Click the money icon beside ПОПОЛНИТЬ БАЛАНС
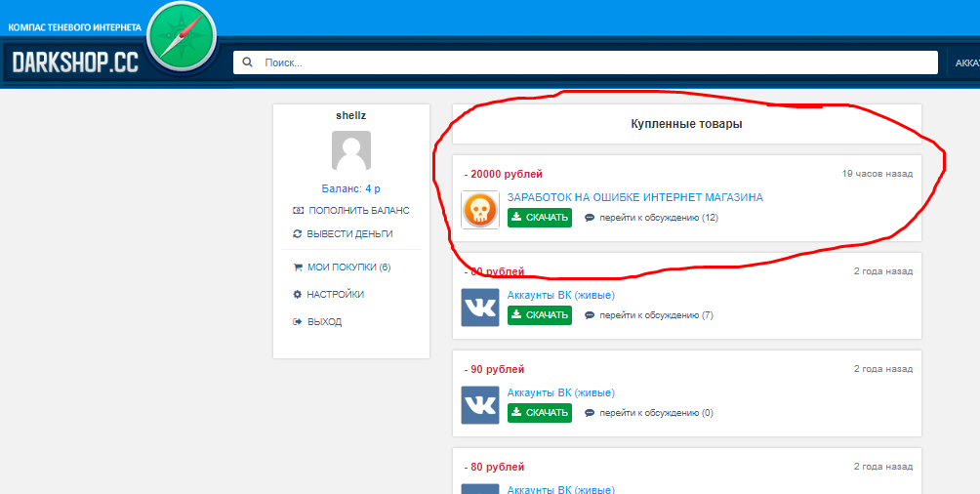 tap(298, 211)
